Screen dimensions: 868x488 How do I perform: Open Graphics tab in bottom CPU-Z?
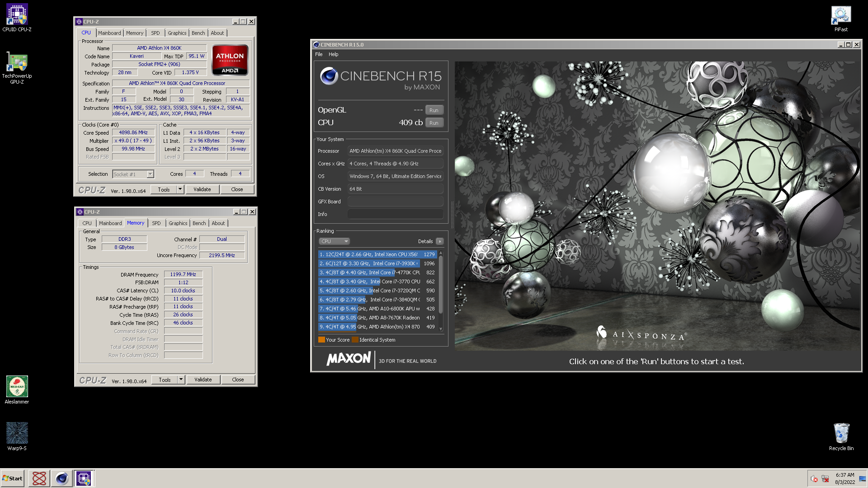[178, 223]
